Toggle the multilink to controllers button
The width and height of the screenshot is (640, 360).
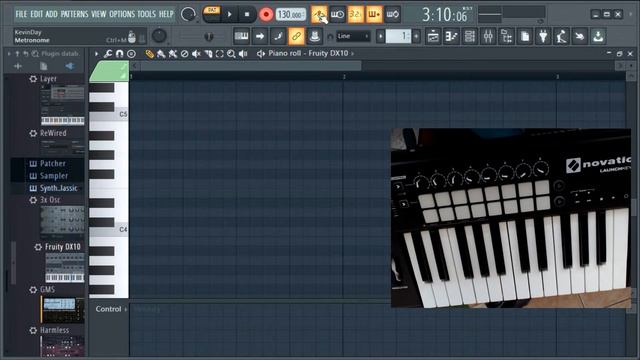[296, 36]
